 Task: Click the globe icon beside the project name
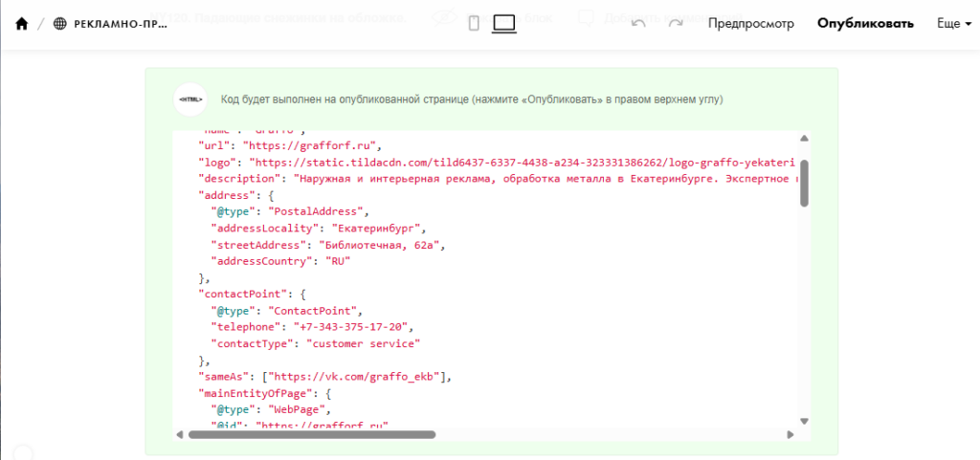pyautogui.click(x=60, y=24)
